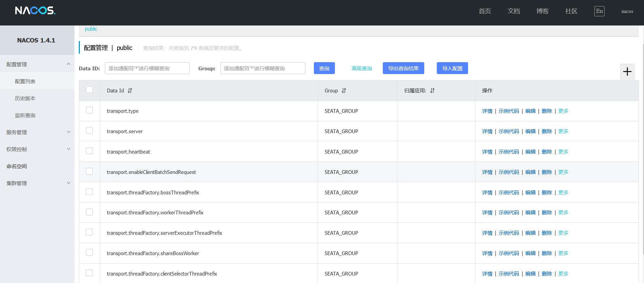Check the transport.heartbeat row checkbox

pos(89,151)
